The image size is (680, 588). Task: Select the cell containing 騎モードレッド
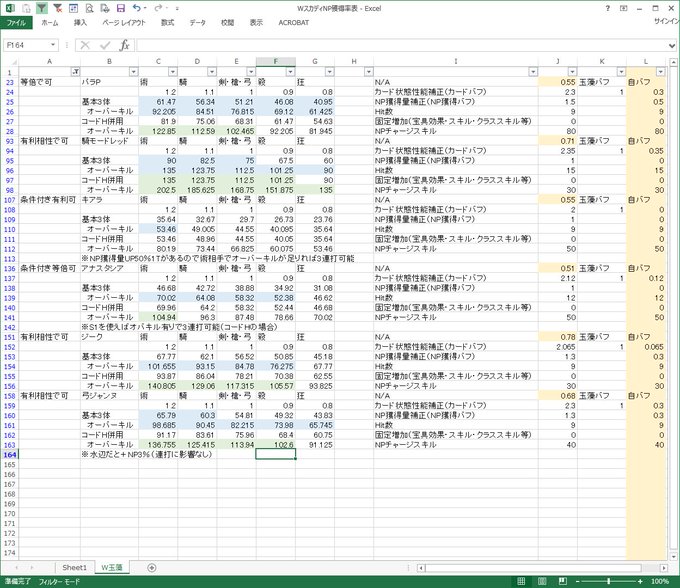coord(109,141)
